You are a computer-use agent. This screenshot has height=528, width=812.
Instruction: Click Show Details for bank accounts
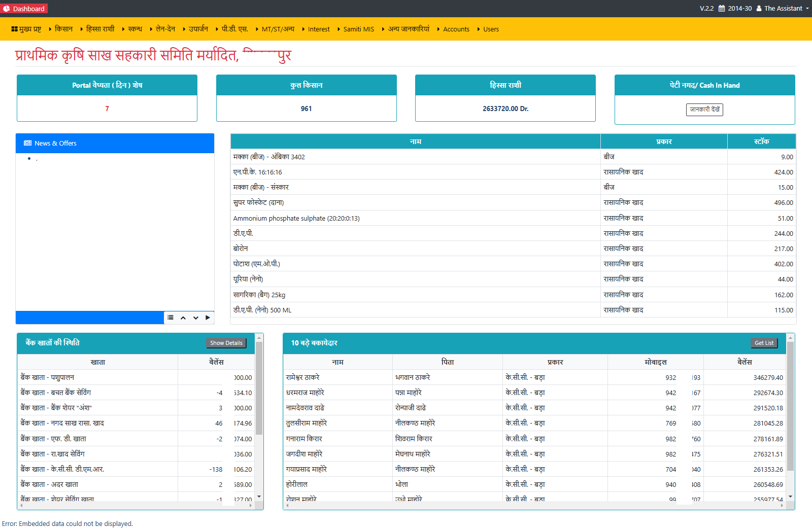(x=226, y=343)
